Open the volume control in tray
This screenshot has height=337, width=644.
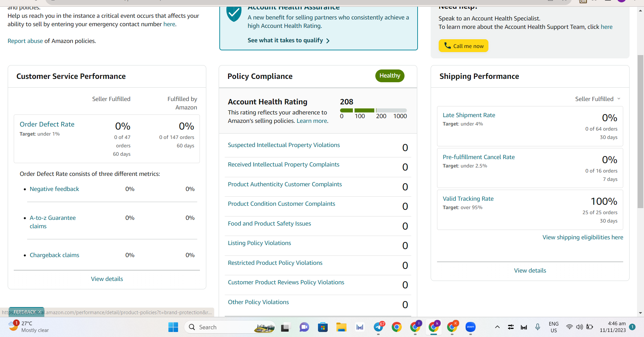579,327
